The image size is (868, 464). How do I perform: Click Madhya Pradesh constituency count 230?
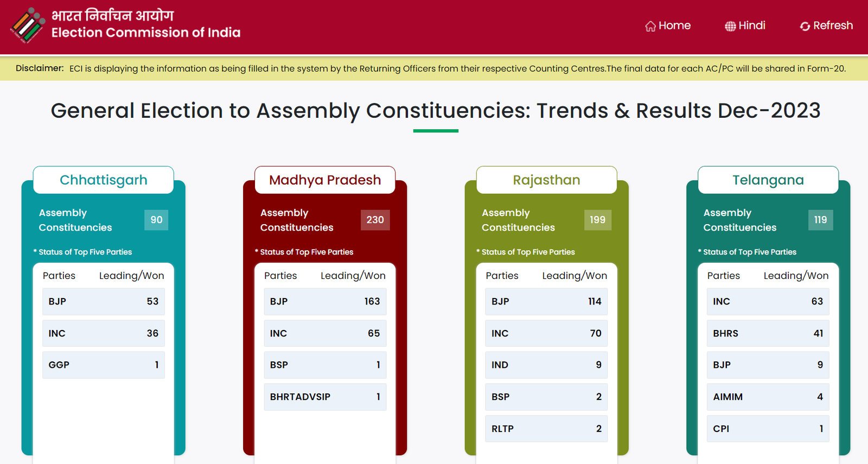(x=375, y=220)
